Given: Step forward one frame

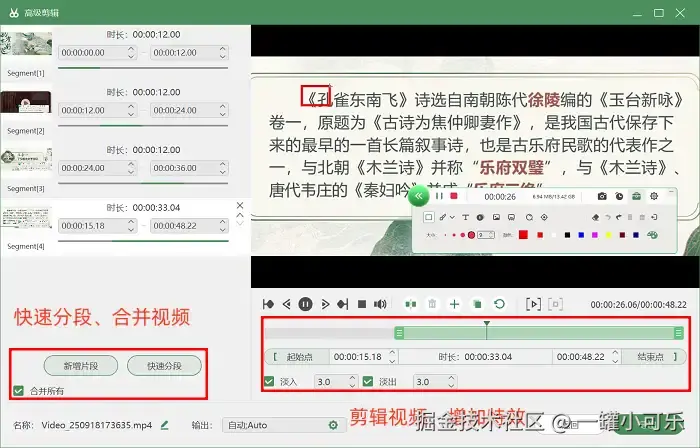Looking at the screenshot, I should [x=325, y=304].
